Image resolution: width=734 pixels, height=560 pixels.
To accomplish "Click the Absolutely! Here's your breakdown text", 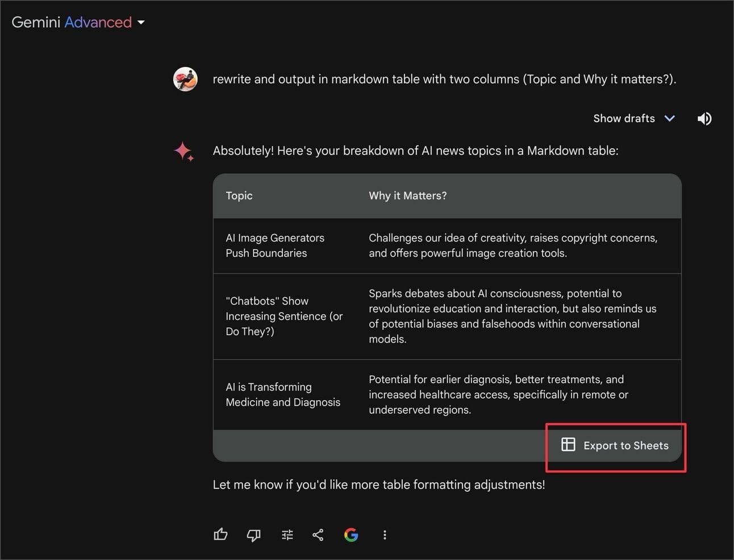I will coord(415,151).
